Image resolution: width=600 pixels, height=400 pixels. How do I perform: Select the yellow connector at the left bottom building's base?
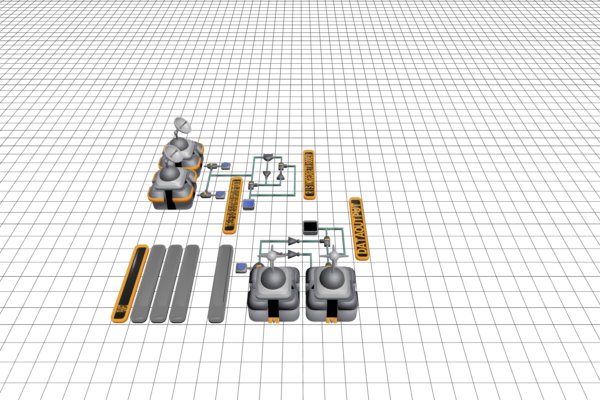[x=273, y=320]
